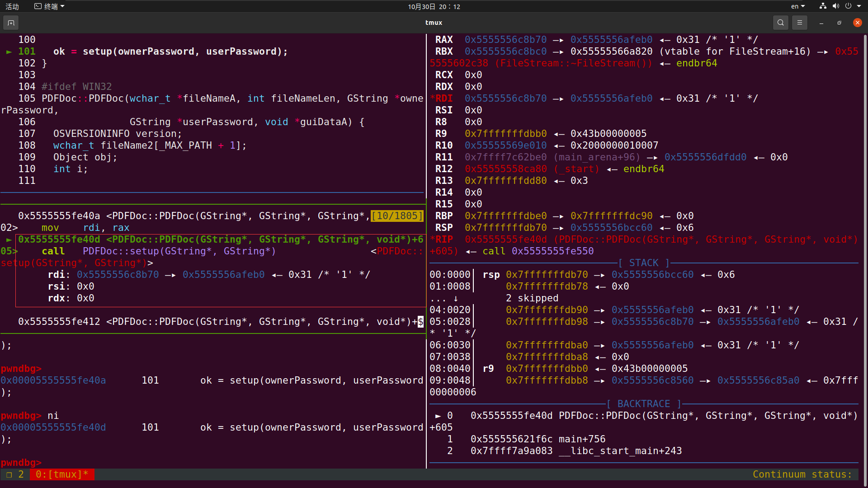Click stack entry 00:0000 rsp row
This screenshot has height=488, width=868.
tap(582, 275)
